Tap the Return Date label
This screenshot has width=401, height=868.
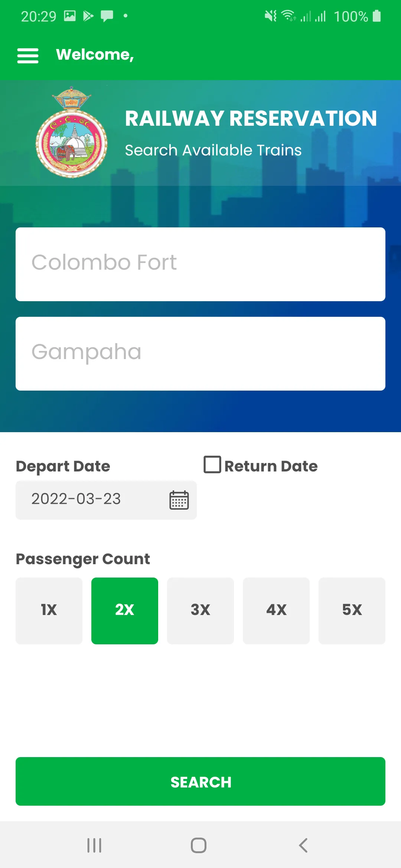point(271,466)
